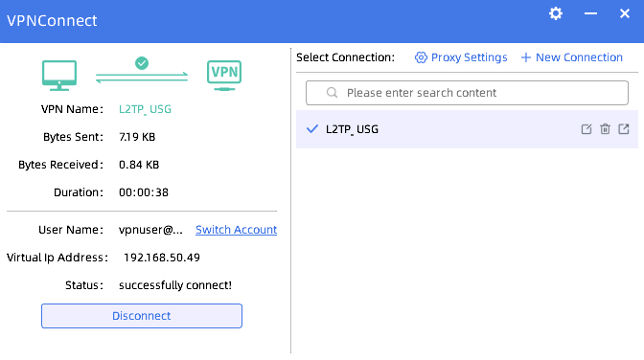Delete the L2TP_USG connection with trash icon
The image size is (644, 360).
pos(605,129)
